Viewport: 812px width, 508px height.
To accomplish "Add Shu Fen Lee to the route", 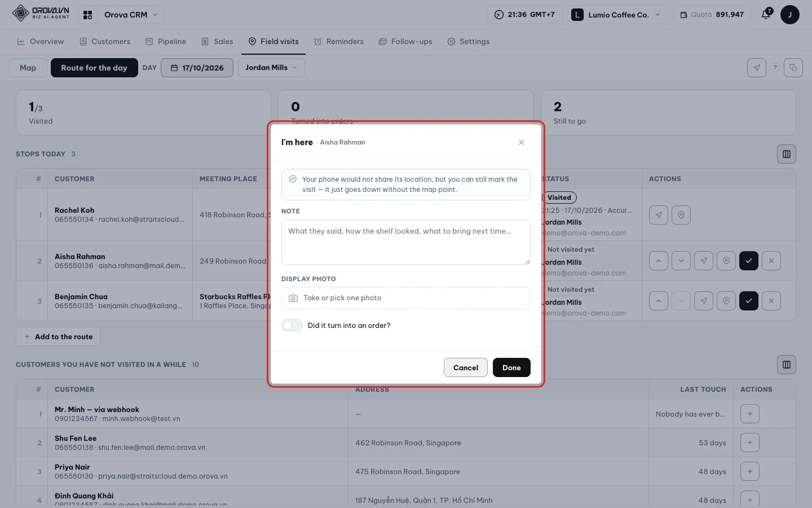I will tap(750, 443).
